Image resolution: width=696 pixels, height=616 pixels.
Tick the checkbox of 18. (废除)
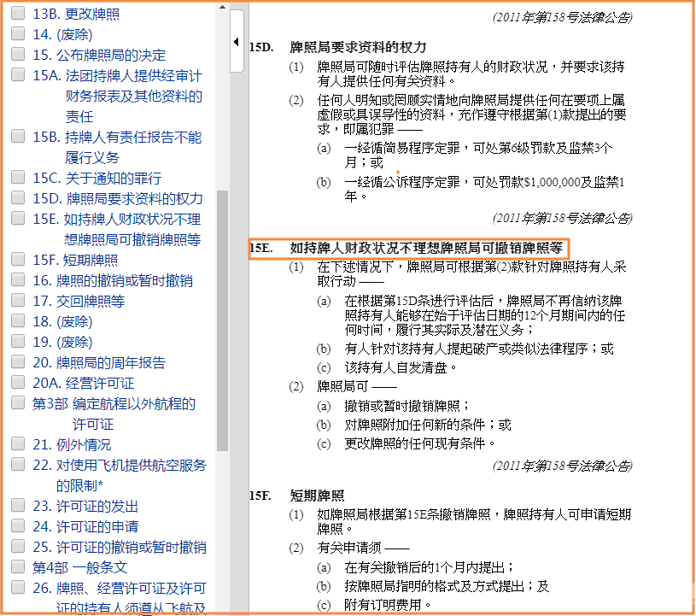18,320
